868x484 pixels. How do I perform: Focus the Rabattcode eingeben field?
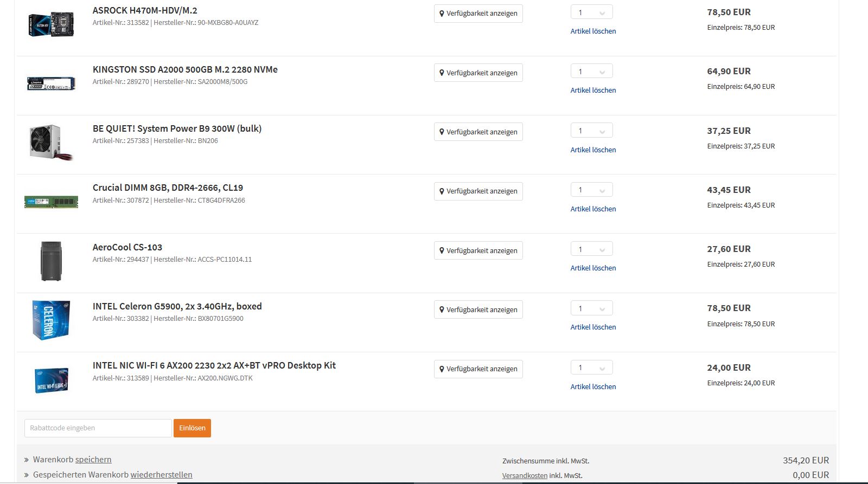click(x=98, y=428)
